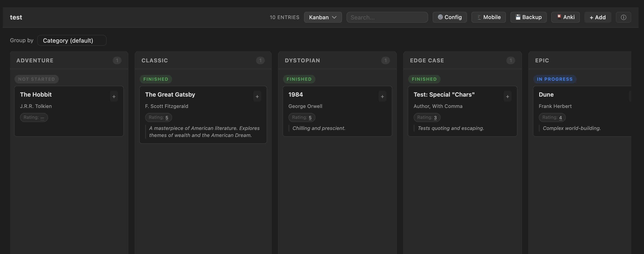Click the 10 ENTRIES counter
The height and width of the screenshot is (254, 644).
(284, 17)
